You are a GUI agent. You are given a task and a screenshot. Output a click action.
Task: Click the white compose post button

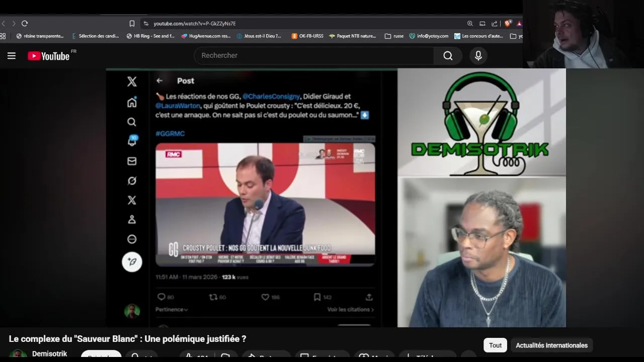[x=132, y=262]
